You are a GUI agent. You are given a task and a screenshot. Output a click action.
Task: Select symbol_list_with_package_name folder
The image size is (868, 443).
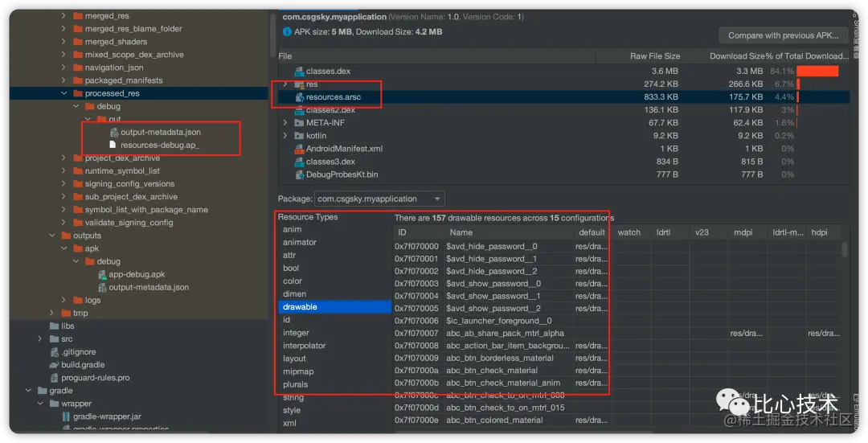(x=146, y=210)
